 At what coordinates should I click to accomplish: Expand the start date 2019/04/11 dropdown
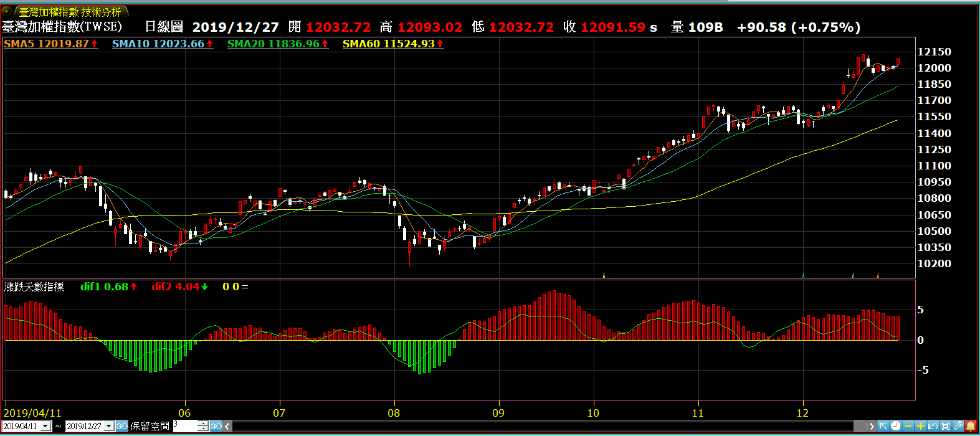pos(45,426)
